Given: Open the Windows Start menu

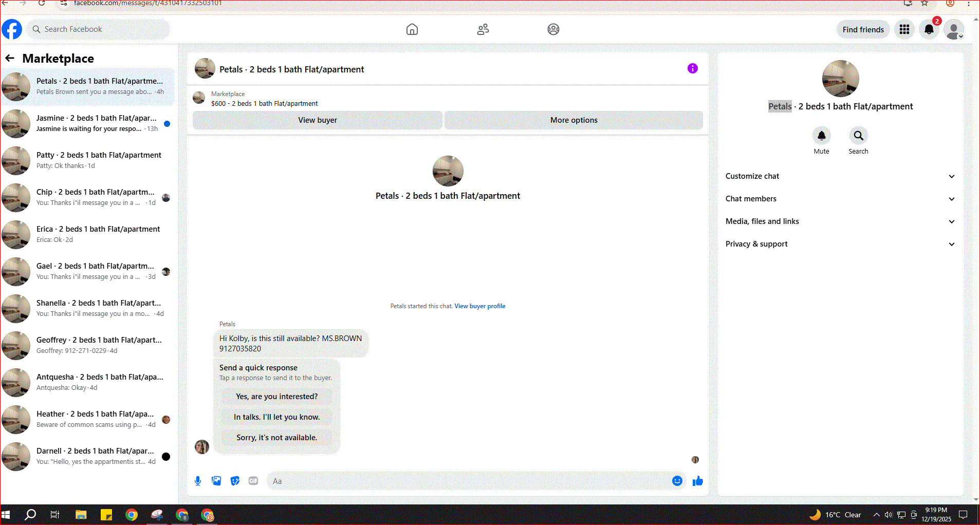Looking at the screenshot, I should point(6,515).
